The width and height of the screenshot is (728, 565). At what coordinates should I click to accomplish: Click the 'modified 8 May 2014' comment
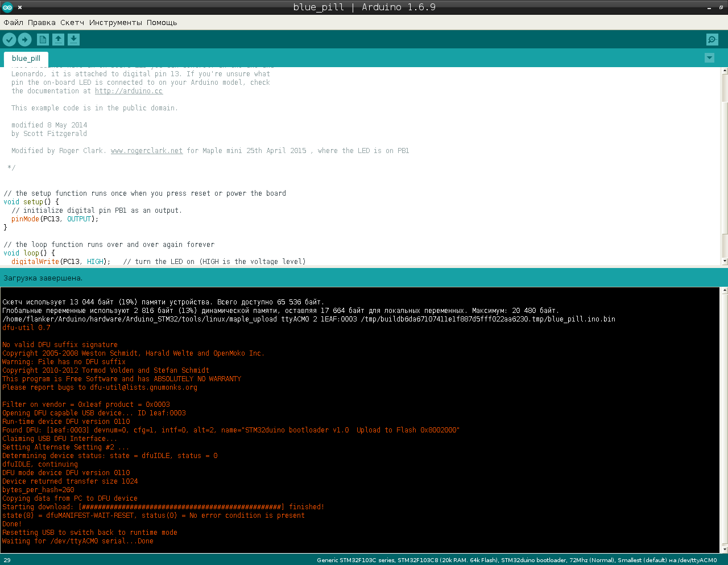point(49,125)
